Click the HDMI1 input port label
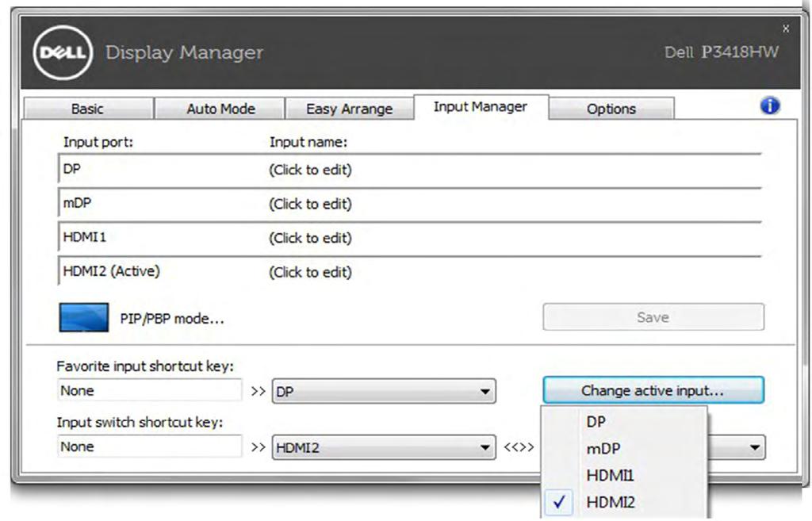 [84, 237]
